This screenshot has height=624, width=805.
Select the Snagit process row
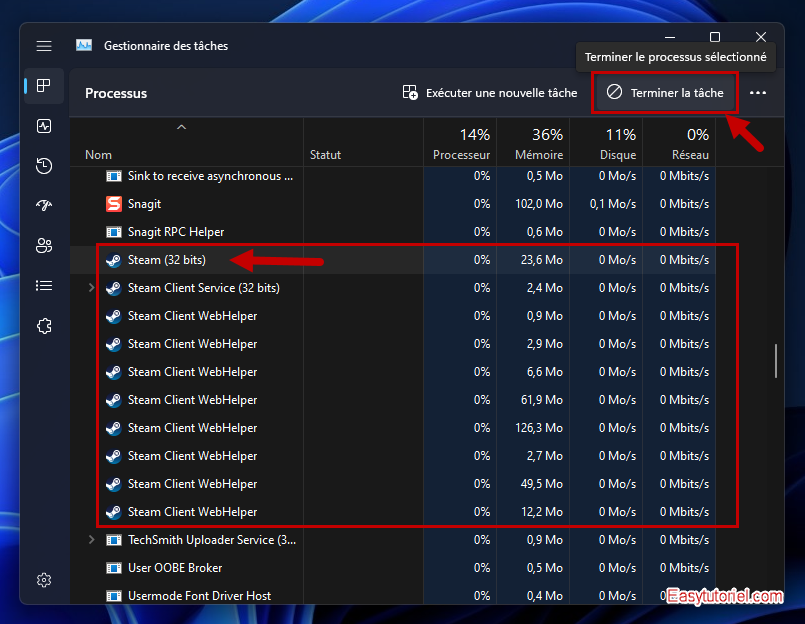pyautogui.click(x=393, y=204)
